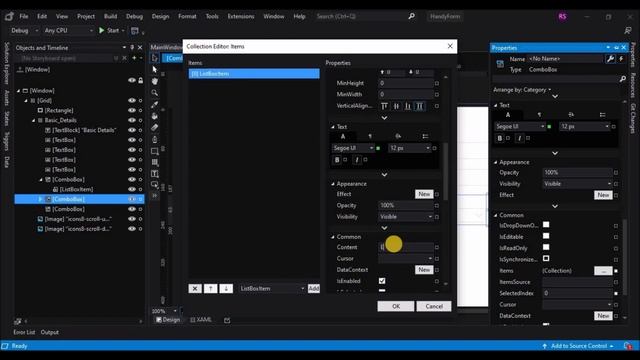Move item down with arrow button
This screenshot has width=640, height=360.
(226, 289)
